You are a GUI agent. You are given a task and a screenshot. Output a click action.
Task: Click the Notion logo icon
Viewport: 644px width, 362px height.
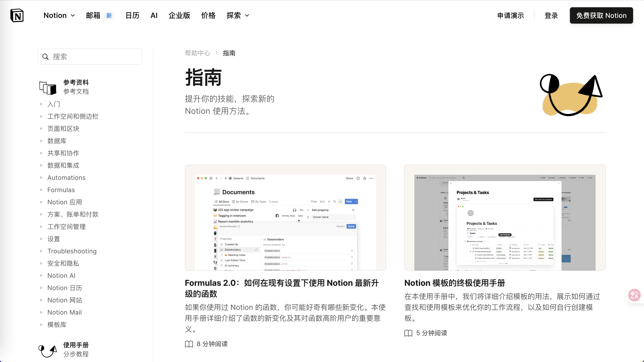[x=17, y=15]
